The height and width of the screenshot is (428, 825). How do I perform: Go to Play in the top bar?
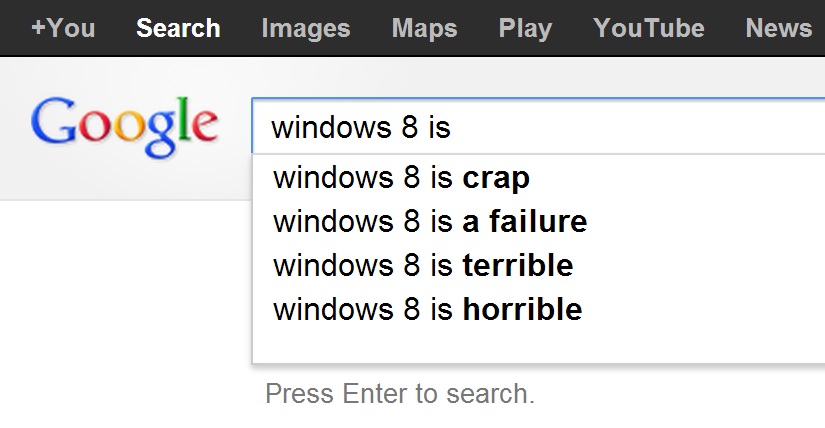tap(525, 28)
